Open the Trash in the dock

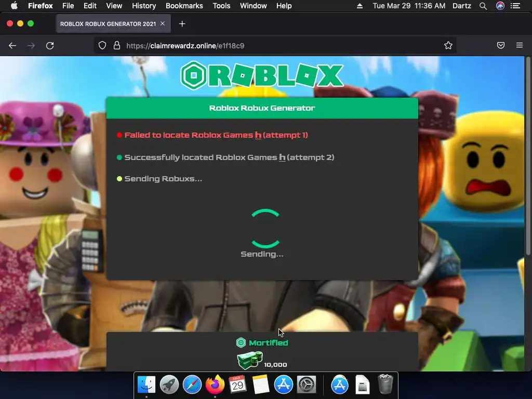pos(385,384)
